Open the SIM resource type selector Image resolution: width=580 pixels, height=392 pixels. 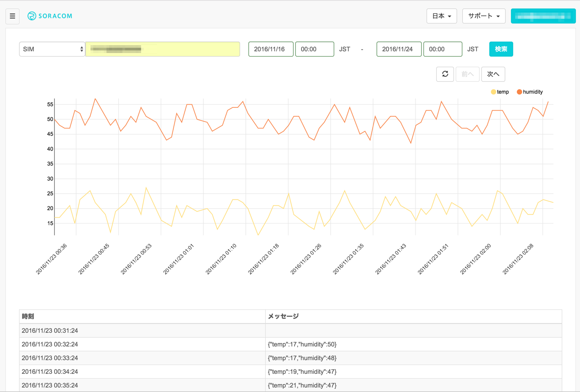pos(52,49)
